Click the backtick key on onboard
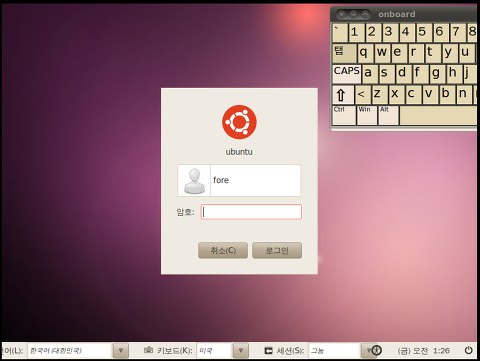This screenshot has width=480, height=361. [x=340, y=33]
